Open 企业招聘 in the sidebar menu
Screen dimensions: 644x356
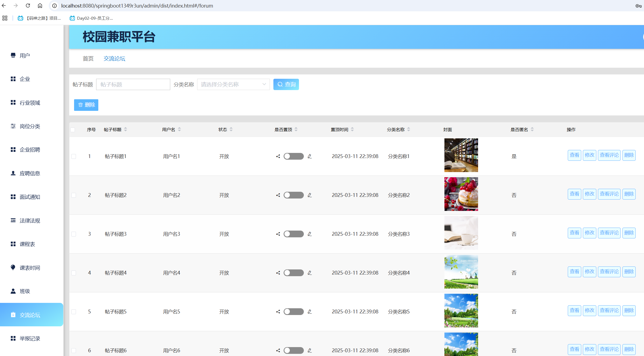[x=30, y=150]
